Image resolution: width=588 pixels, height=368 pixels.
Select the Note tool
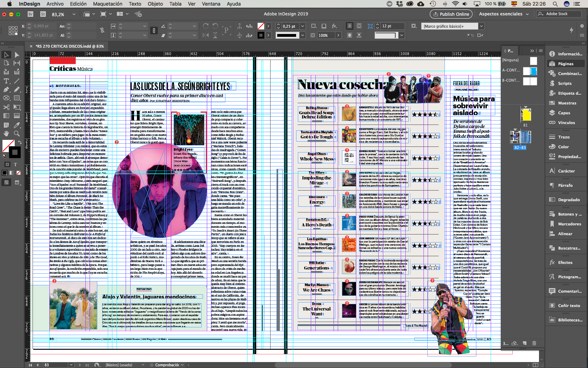tap(6, 125)
